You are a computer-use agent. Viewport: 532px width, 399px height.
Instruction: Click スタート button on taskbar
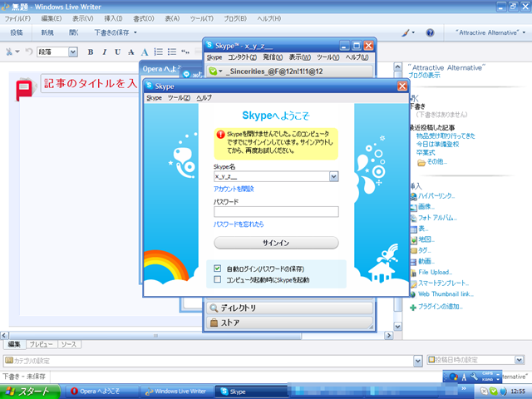[30, 392]
